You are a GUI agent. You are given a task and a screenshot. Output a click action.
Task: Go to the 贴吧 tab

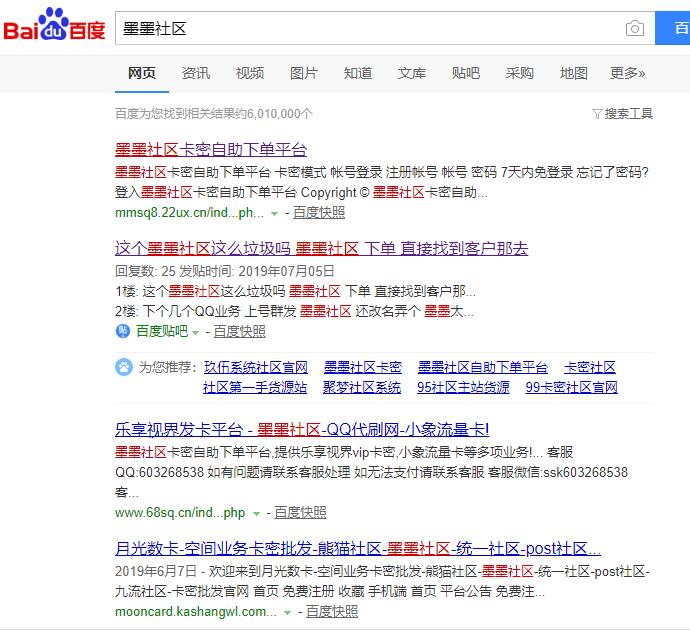tap(466, 73)
